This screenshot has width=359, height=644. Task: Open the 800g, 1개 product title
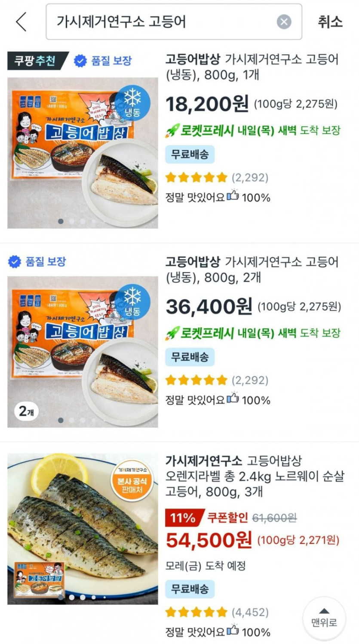coord(252,67)
